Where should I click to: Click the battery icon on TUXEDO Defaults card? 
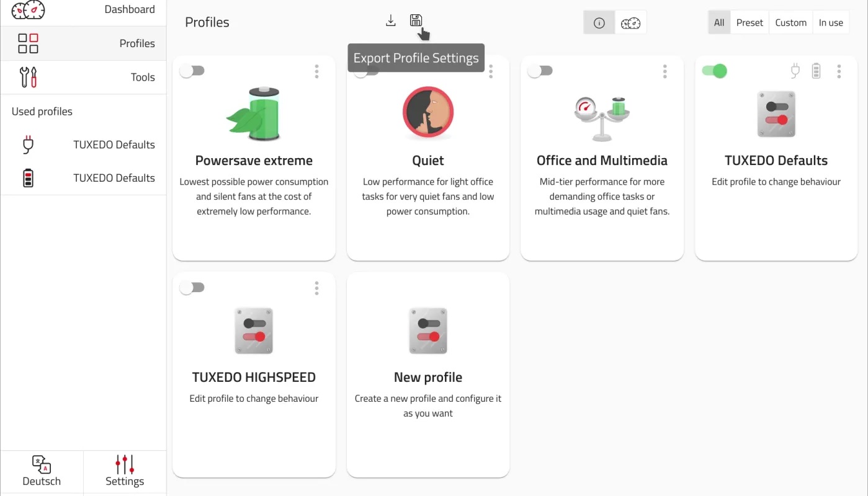pyautogui.click(x=817, y=71)
